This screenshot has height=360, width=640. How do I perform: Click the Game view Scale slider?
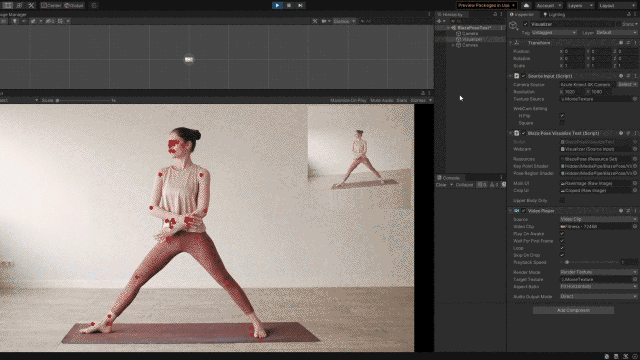(83, 100)
